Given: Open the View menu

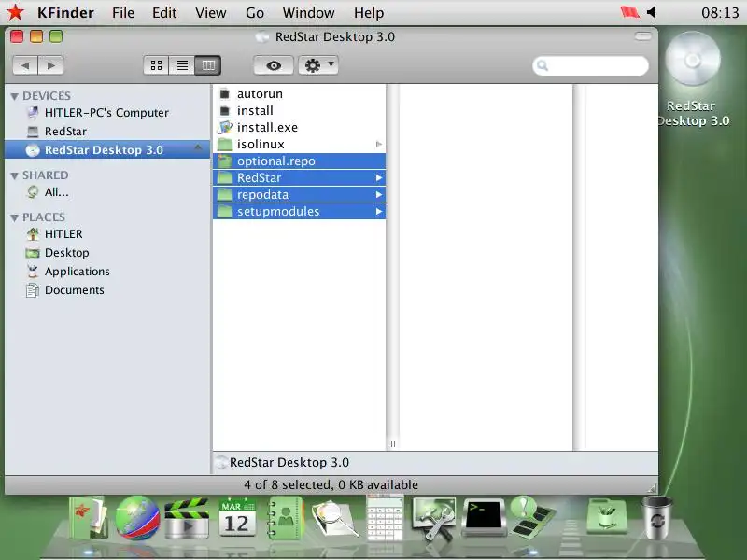Looking at the screenshot, I should 211,13.
